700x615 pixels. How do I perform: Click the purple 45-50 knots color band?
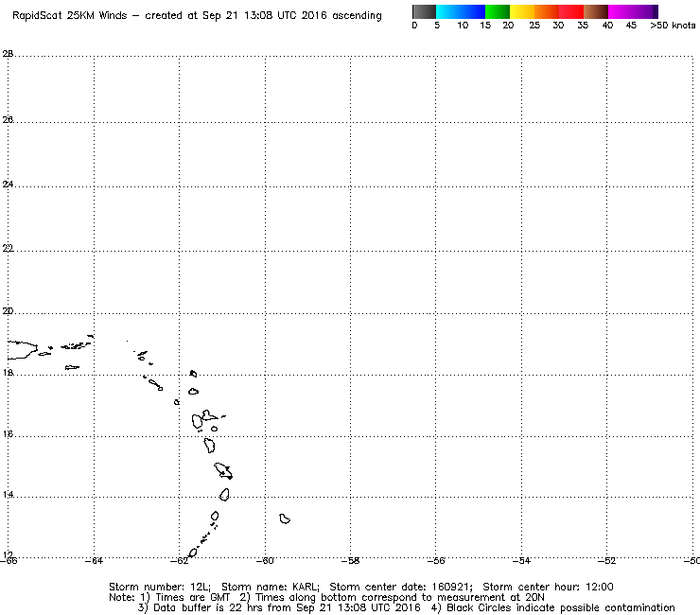point(645,11)
